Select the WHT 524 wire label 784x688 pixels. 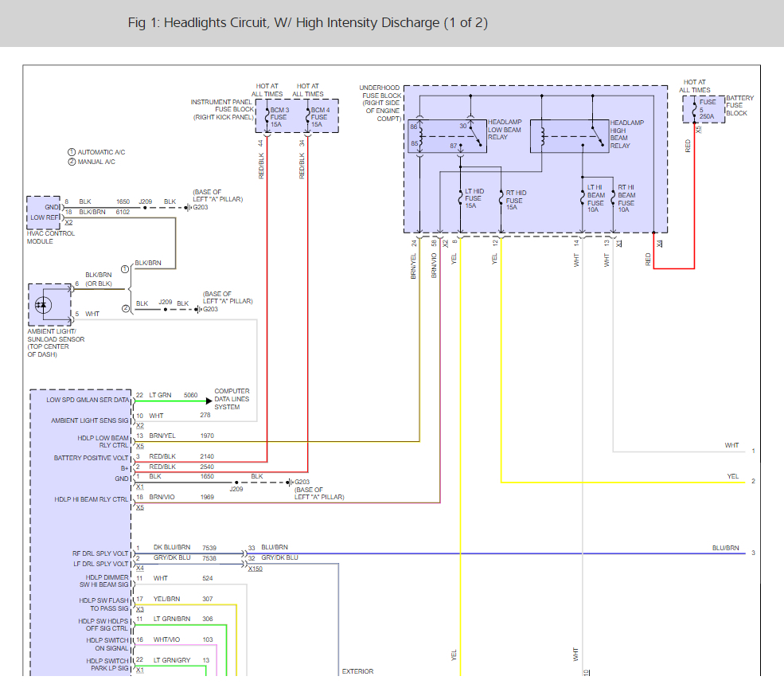(183, 578)
